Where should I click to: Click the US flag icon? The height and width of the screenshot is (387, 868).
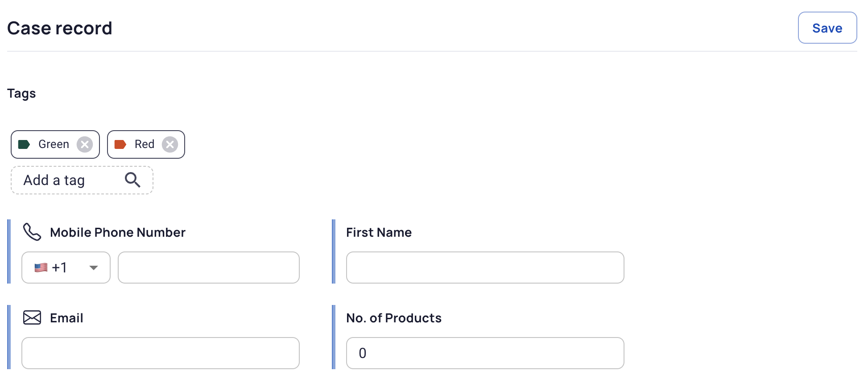pyautogui.click(x=41, y=268)
